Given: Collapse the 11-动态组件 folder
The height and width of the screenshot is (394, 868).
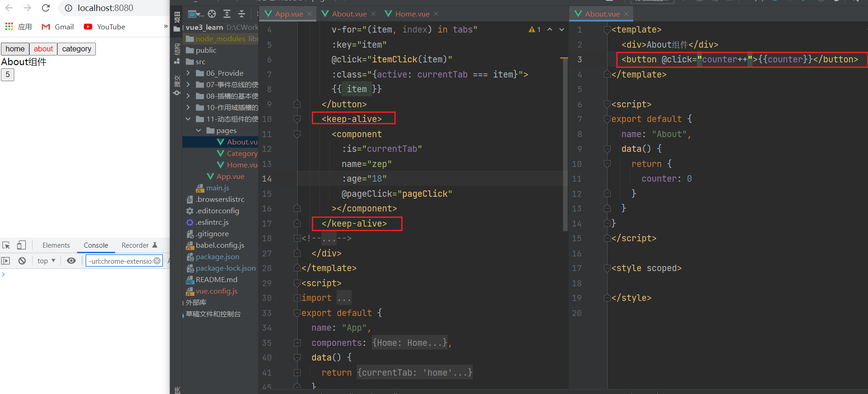Looking at the screenshot, I should 188,119.
